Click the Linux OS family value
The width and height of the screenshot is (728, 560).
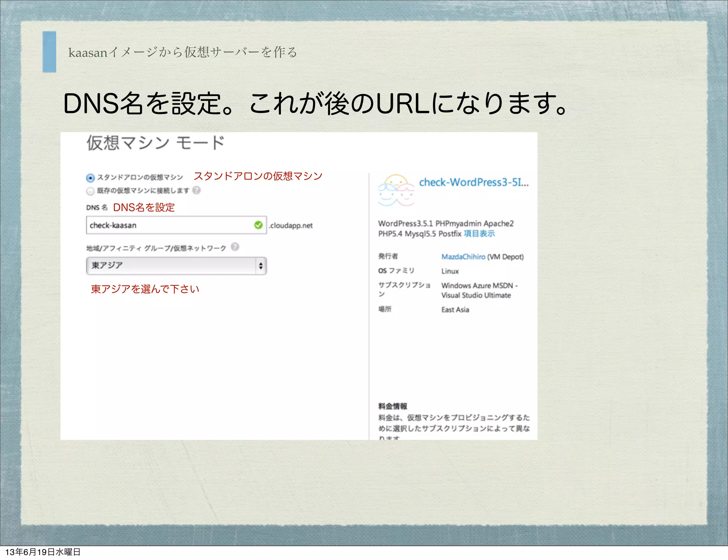450,271
